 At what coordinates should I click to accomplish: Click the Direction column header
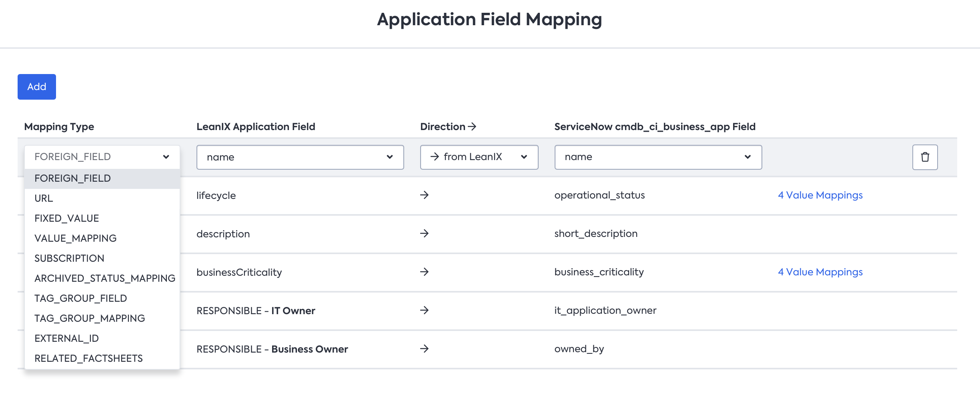click(448, 127)
